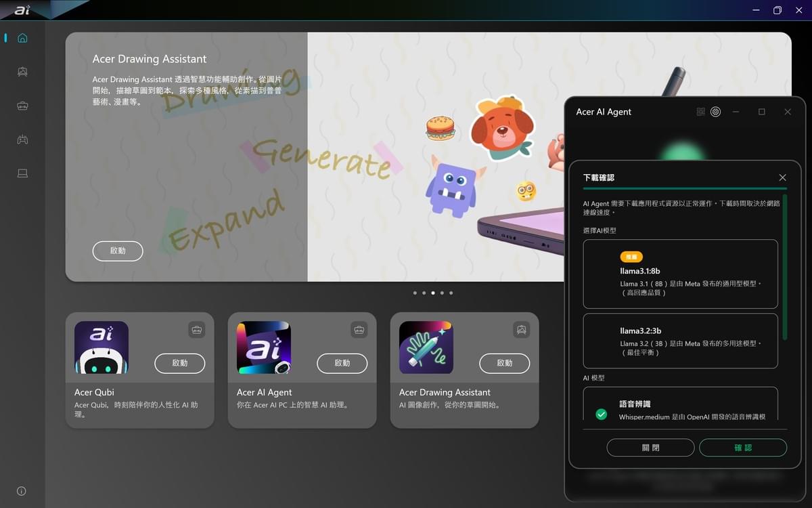Go to the fifth banner carousel dot
This screenshot has width=812, height=508.
(451, 293)
